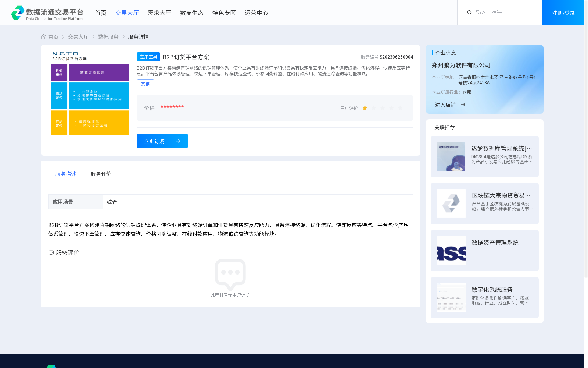Click the 此产品暂无用户评价 message
Image resolution: width=588 pixels, height=368 pixels.
click(230, 295)
